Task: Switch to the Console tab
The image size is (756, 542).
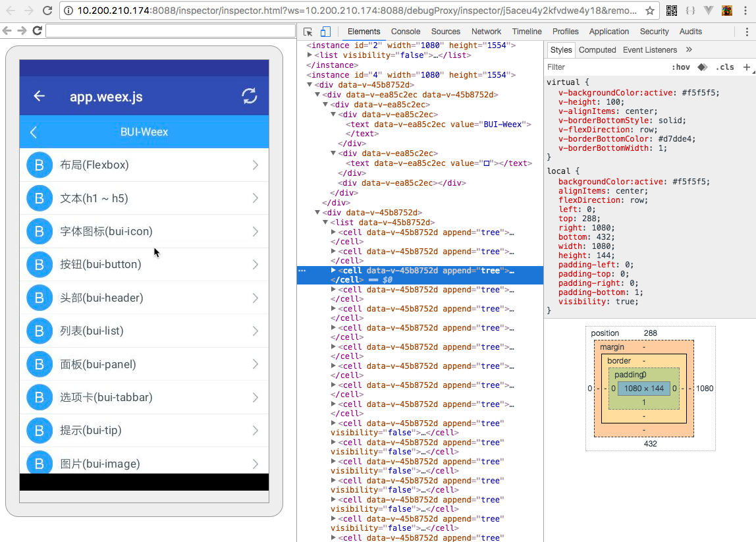Action: tap(406, 32)
